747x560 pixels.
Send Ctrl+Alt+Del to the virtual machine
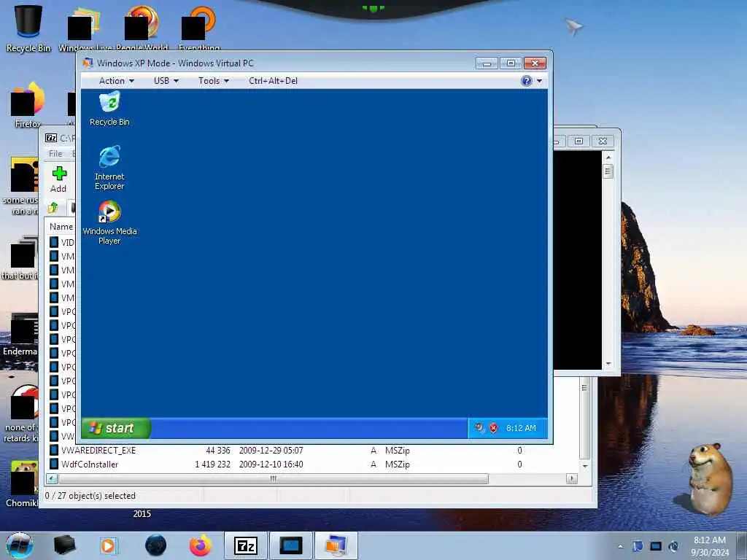pos(273,81)
